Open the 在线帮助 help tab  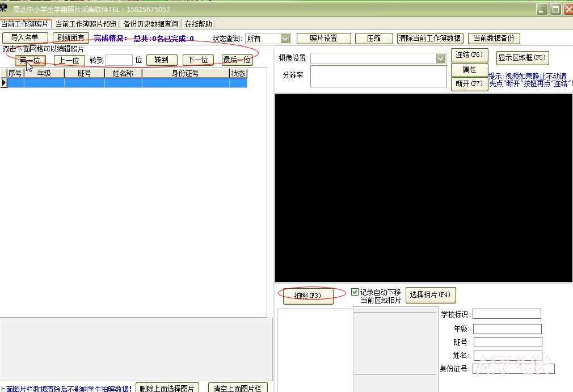pos(199,24)
